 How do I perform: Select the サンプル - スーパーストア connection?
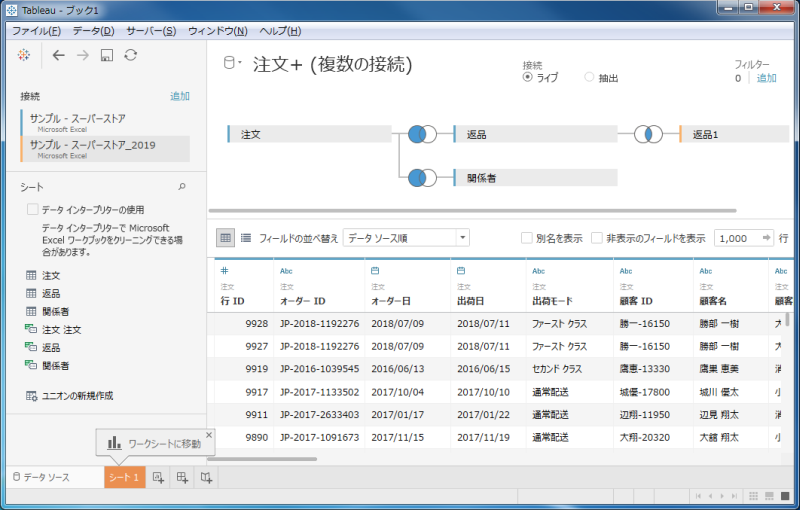pos(105,122)
